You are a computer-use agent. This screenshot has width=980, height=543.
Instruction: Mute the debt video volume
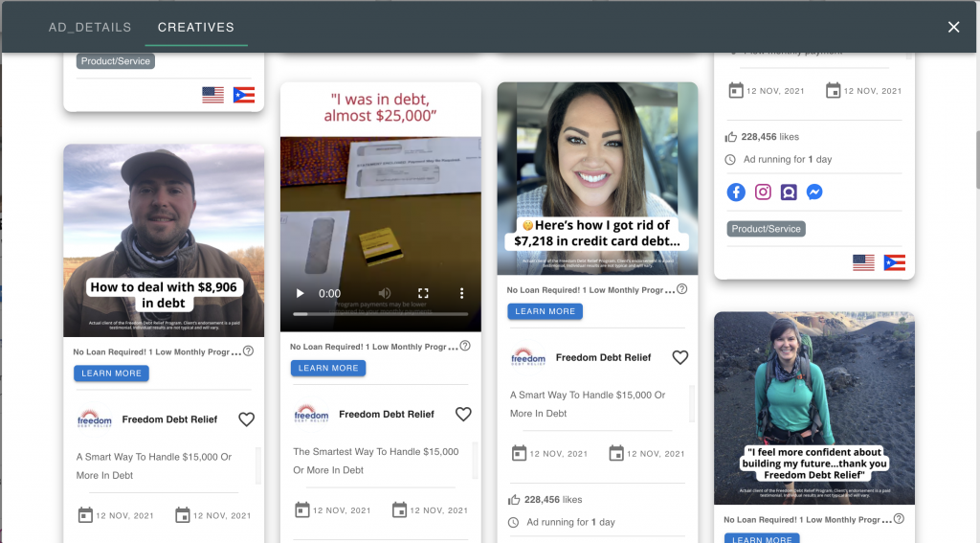click(x=385, y=293)
